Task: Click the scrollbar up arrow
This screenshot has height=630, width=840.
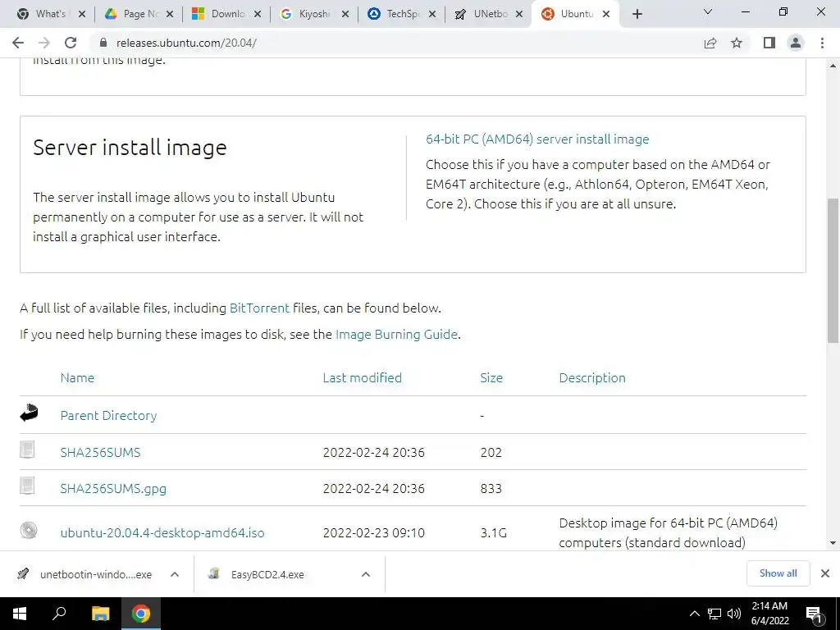Action: pos(833,66)
